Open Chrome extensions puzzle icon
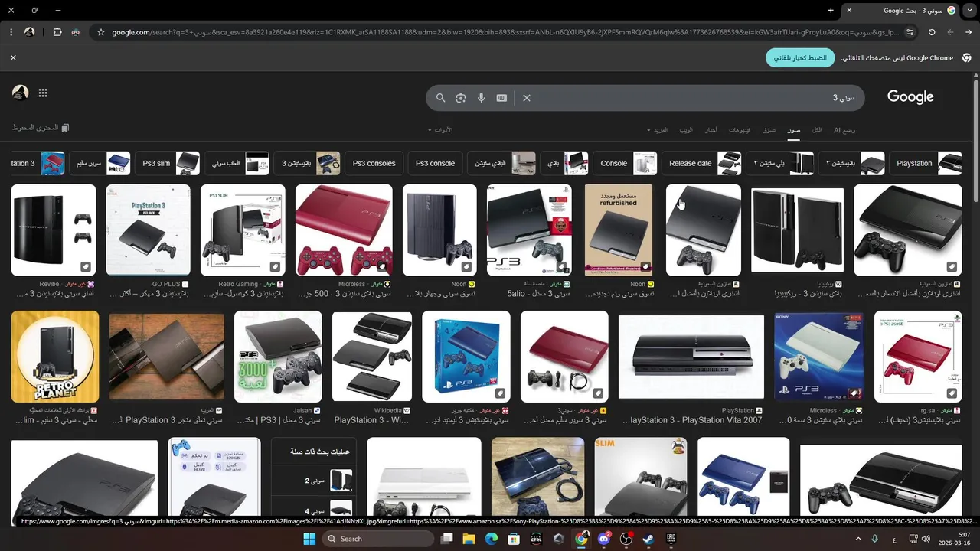Viewport: 980px width, 551px height. tap(57, 32)
